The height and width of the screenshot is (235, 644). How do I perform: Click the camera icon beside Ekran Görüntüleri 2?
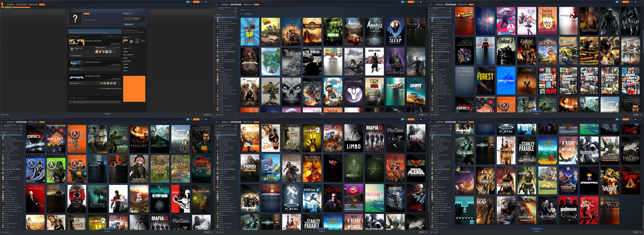point(70,56)
